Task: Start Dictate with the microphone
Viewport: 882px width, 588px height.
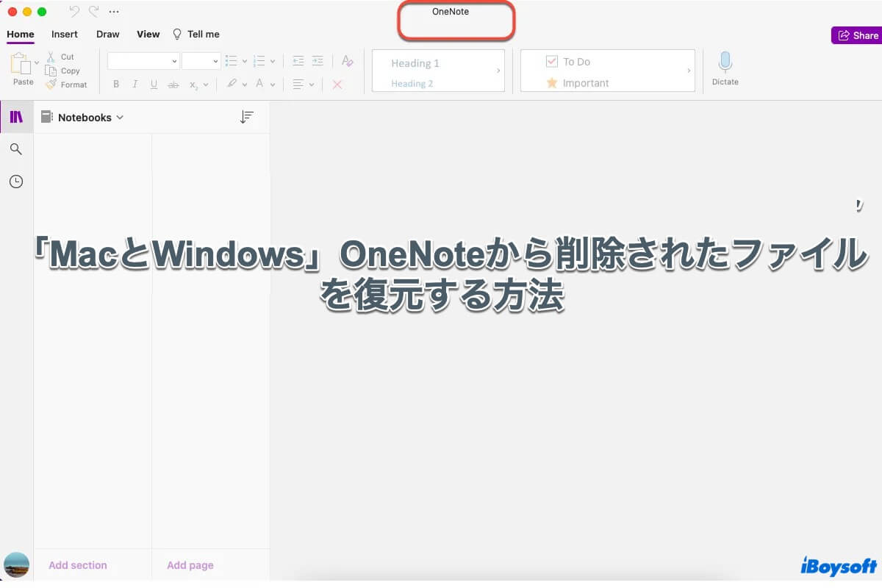Action: 725,68
